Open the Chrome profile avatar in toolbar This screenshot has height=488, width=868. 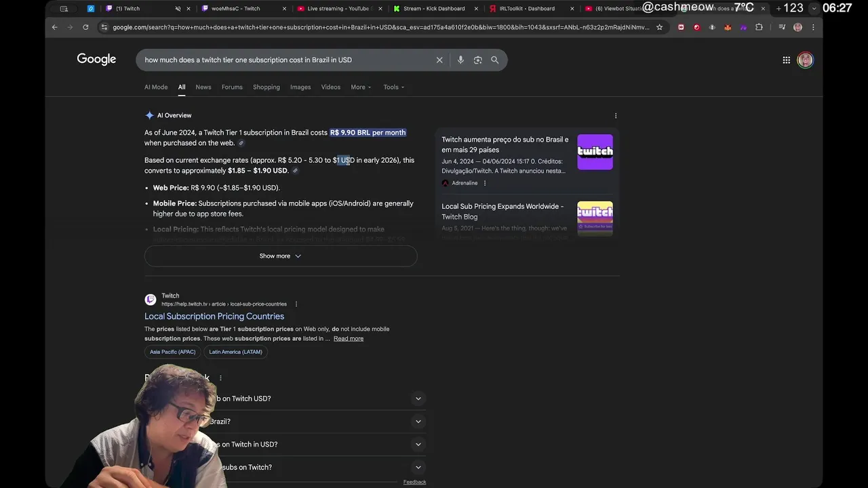[797, 27]
